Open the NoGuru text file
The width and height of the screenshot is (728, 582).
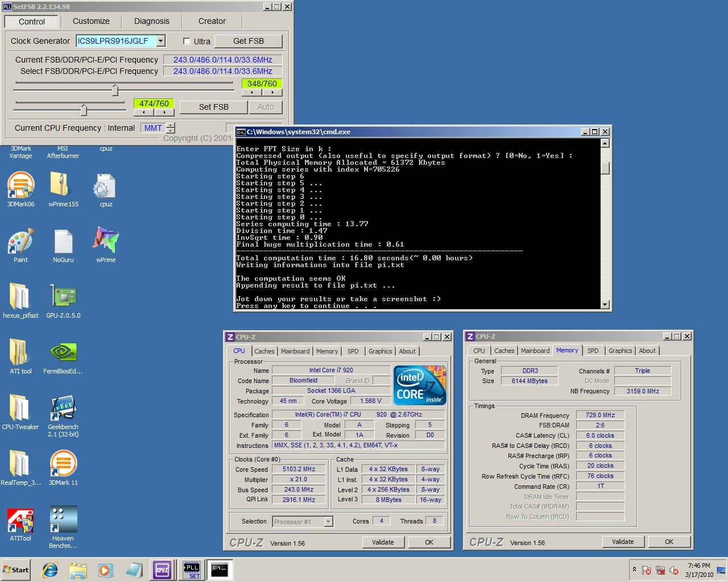pos(63,246)
